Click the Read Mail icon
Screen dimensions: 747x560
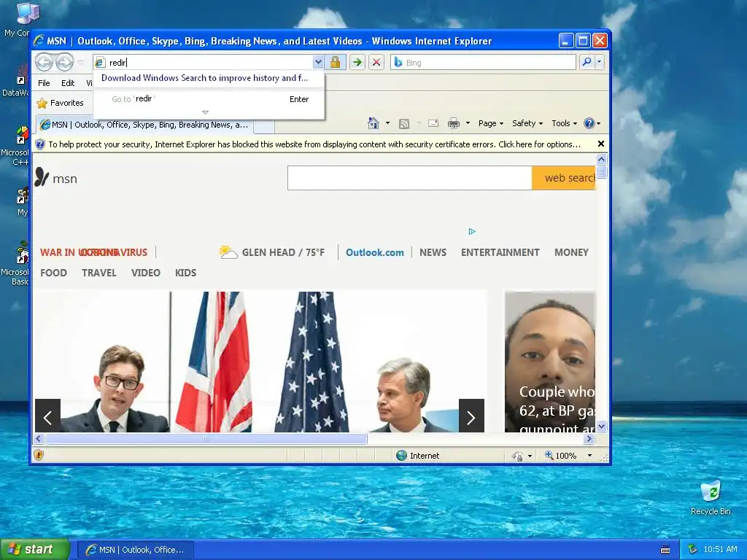tap(433, 123)
